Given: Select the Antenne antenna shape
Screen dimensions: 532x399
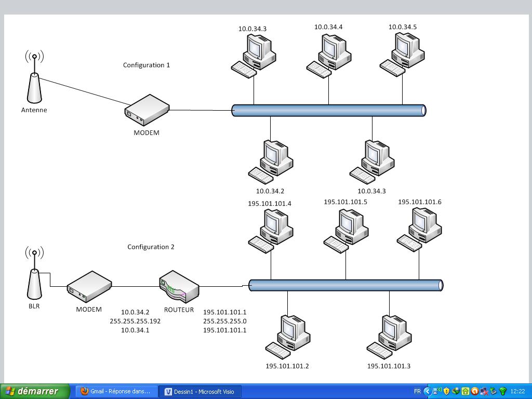Looking at the screenshot, I should [x=34, y=77].
